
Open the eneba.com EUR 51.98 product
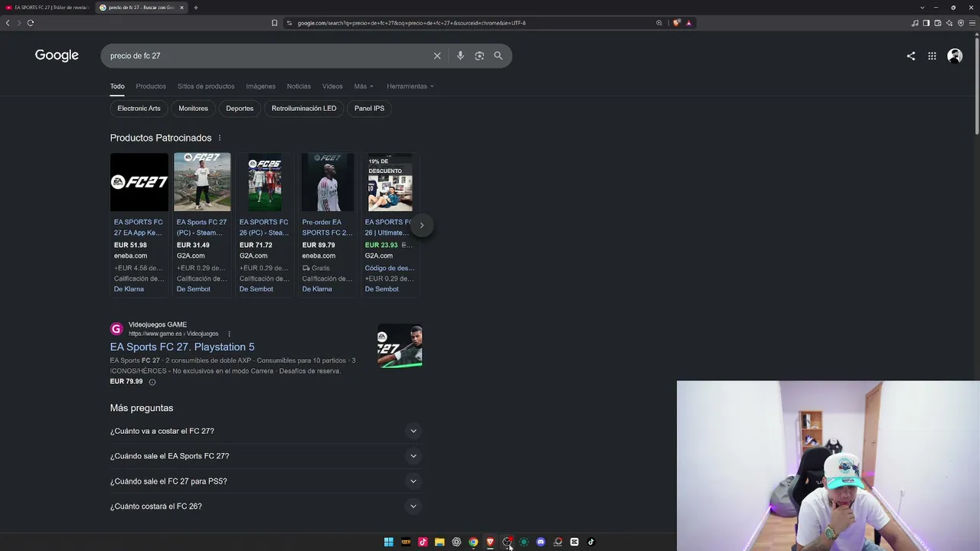tap(139, 223)
